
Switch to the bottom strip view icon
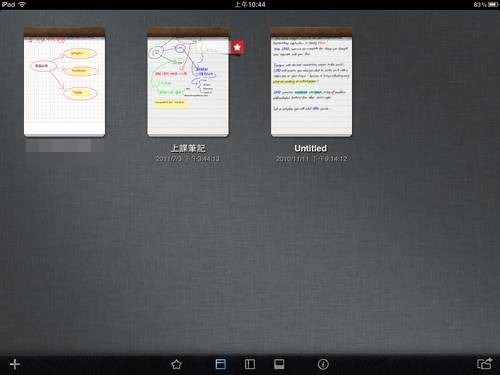279,364
